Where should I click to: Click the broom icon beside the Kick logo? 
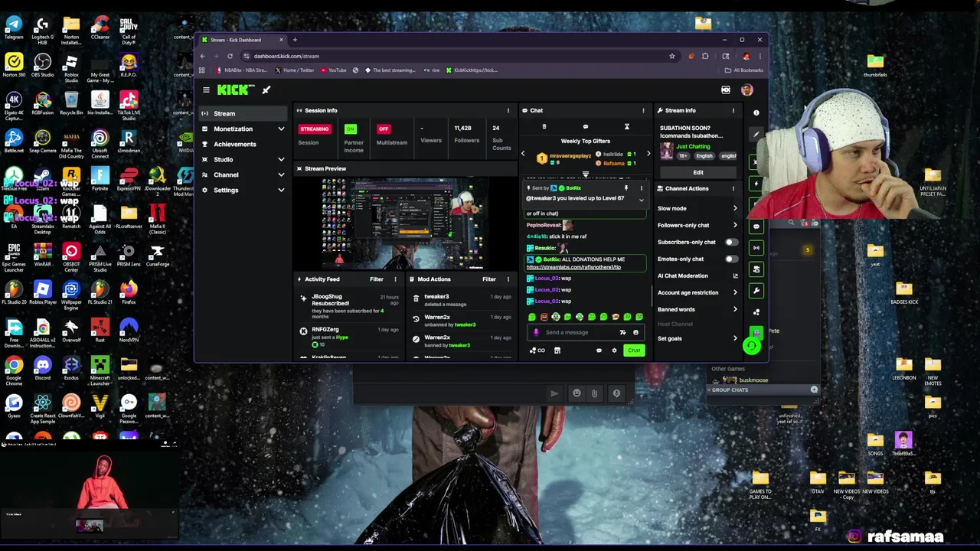coord(266,90)
